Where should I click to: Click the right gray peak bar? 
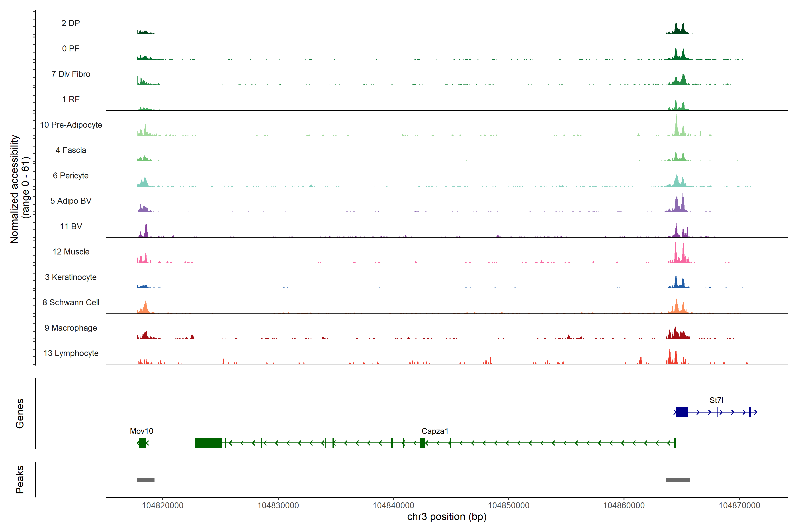tap(678, 480)
